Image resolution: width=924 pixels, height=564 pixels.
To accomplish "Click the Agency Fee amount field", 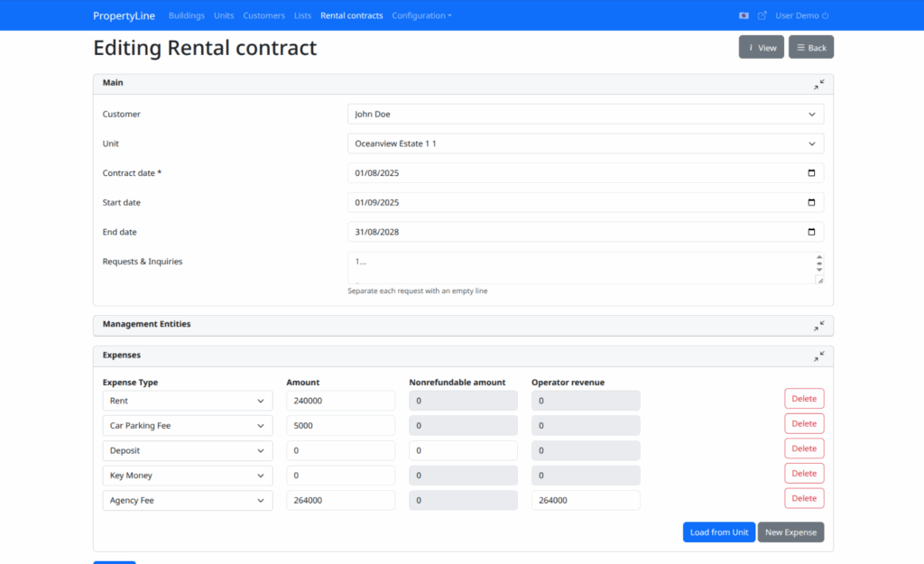I will 340,501.
